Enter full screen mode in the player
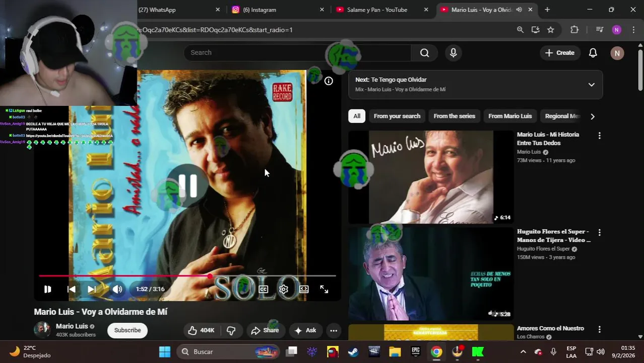Image resolution: width=644 pixels, height=363 pixels. coord(324,289)
